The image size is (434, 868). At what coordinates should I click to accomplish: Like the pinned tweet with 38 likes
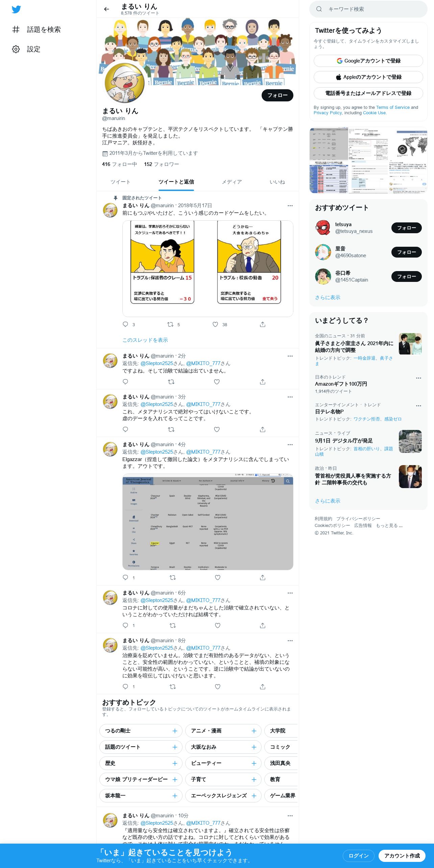coord(215,324)
